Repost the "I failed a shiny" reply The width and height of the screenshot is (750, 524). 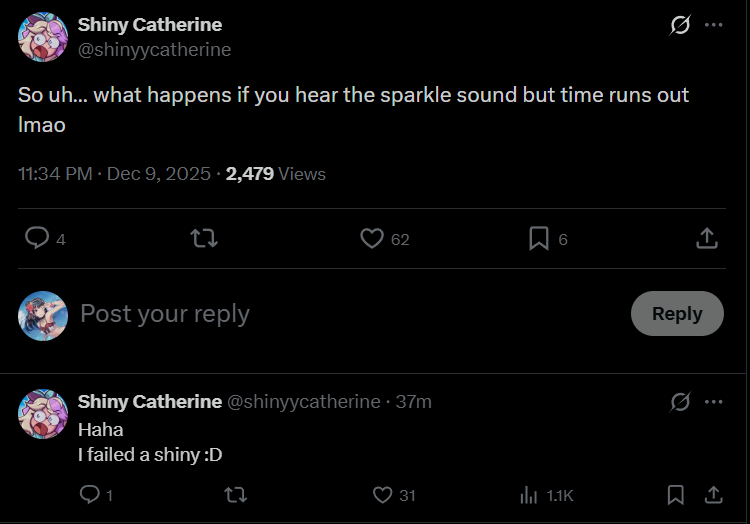[236, 494]
